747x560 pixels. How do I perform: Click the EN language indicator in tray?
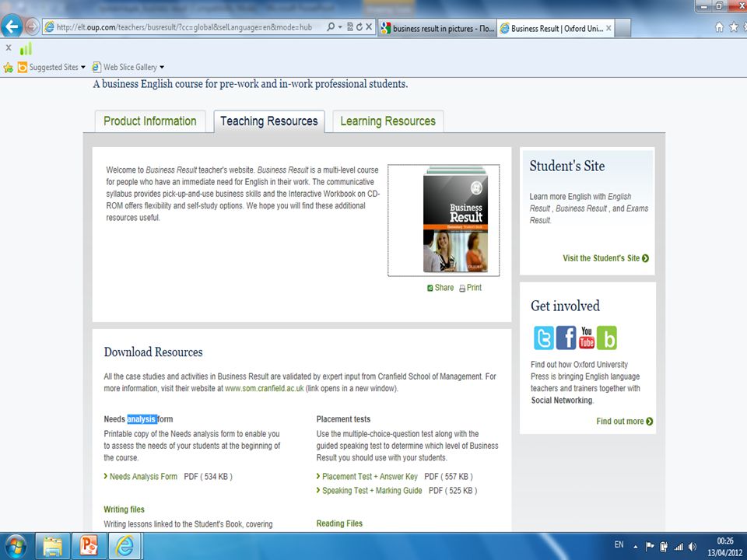coord(619,544)
